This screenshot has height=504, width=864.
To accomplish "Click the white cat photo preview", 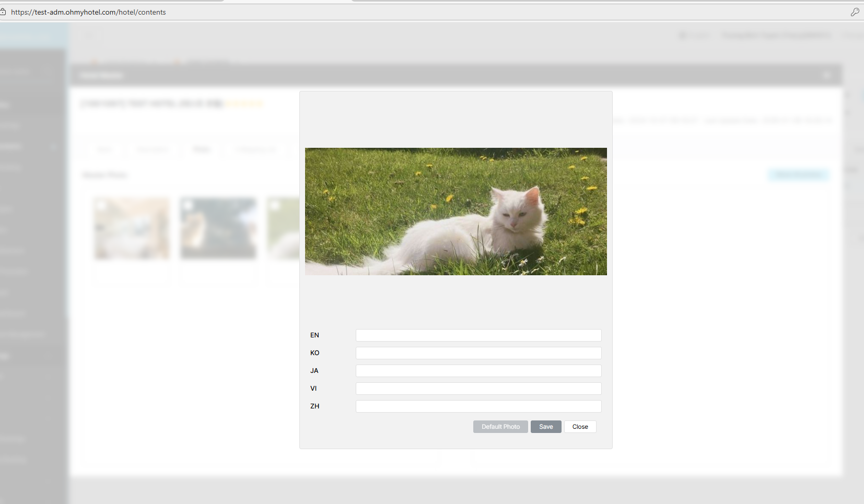I will click(x=456, y=212).
